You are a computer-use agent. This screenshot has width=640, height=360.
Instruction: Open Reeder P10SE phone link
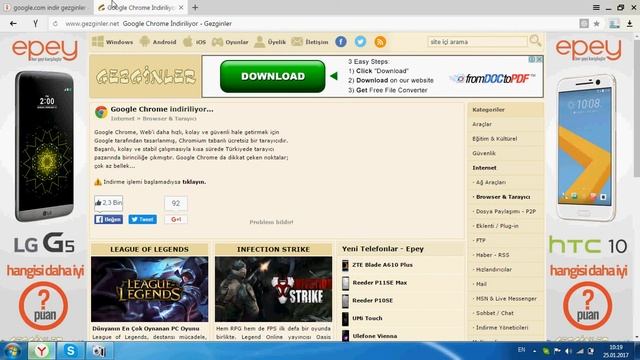373,300
